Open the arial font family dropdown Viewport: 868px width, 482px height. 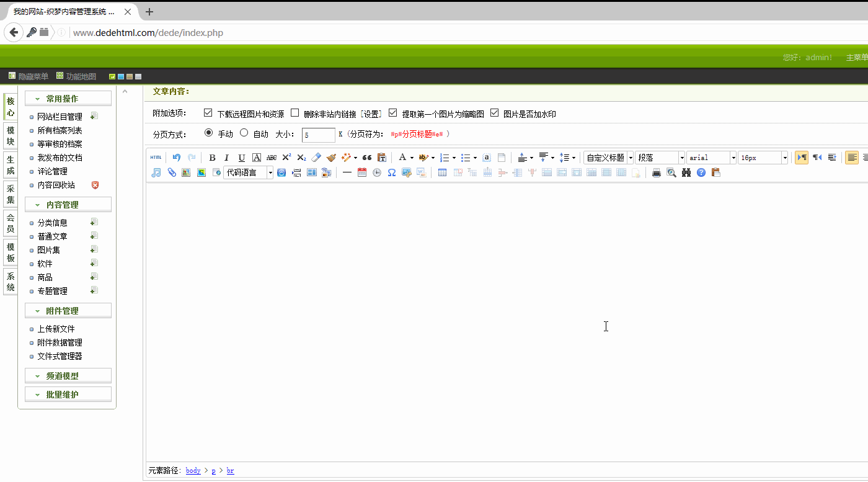(711, 158)
